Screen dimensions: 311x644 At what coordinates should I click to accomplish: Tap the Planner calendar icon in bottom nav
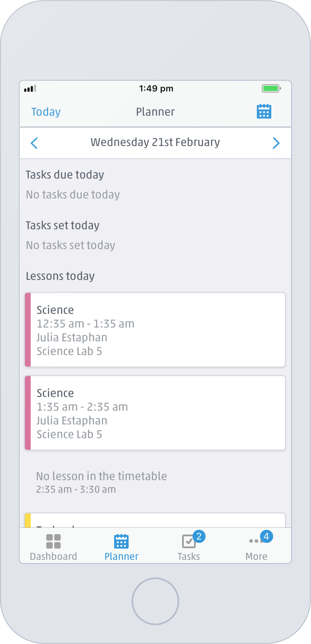click(x=121, y=541)
